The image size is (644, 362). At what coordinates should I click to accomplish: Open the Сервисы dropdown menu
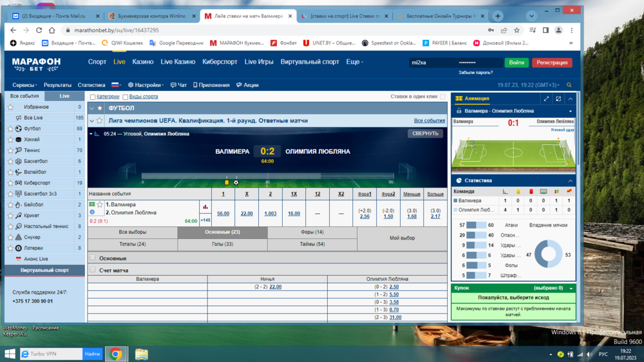24,85
